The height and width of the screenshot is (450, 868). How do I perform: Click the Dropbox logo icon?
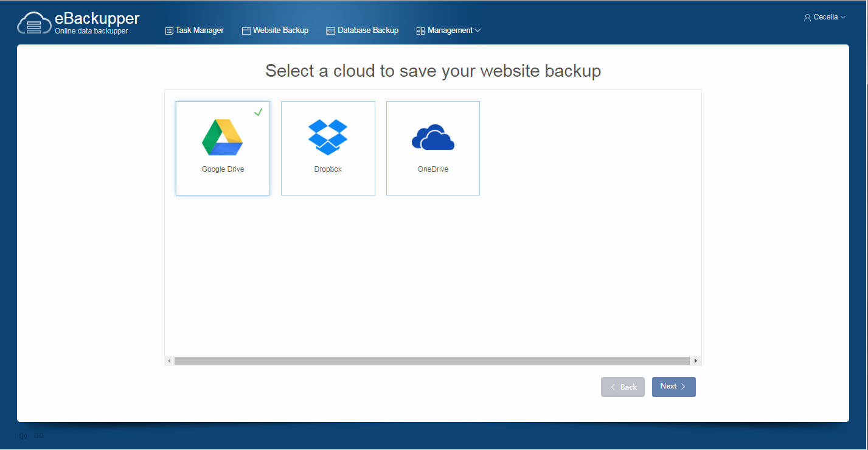click(x=328, y=137)
